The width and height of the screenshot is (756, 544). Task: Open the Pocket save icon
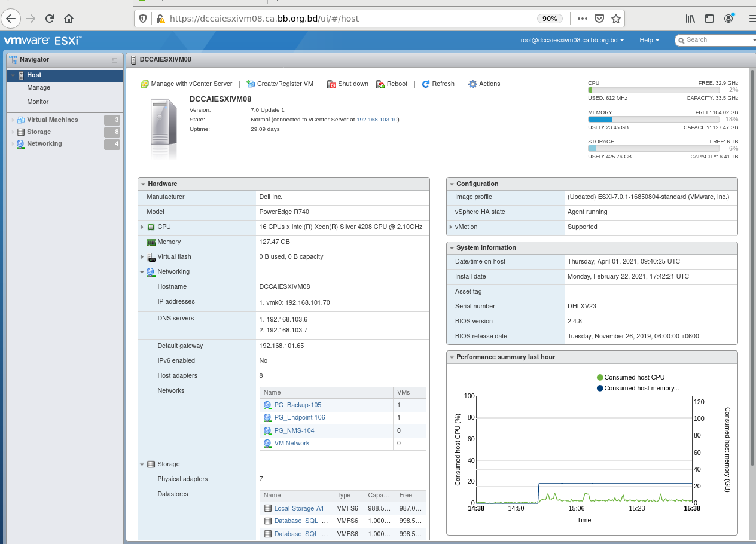tap(599, 19)
